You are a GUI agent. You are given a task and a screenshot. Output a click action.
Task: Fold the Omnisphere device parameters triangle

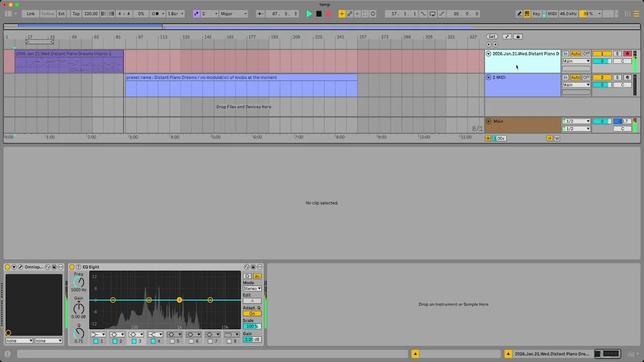pyautogui.click(x=14, y=267)
